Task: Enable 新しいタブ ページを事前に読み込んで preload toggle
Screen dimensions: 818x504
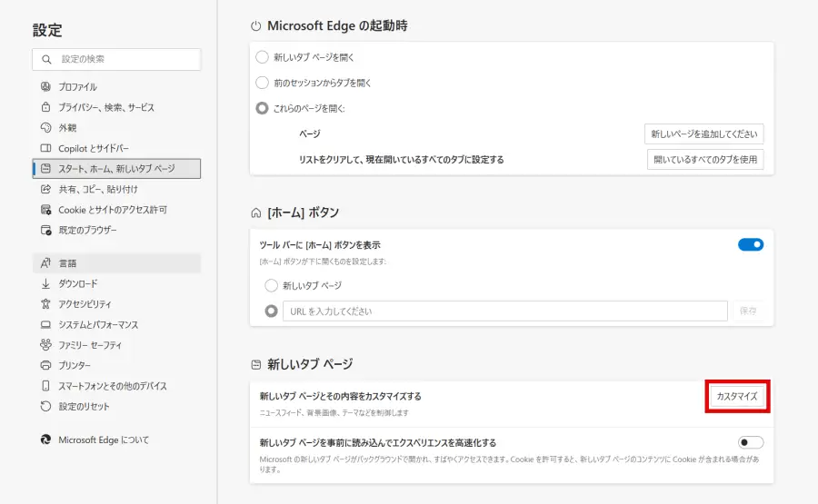Action: click(751, 442)
